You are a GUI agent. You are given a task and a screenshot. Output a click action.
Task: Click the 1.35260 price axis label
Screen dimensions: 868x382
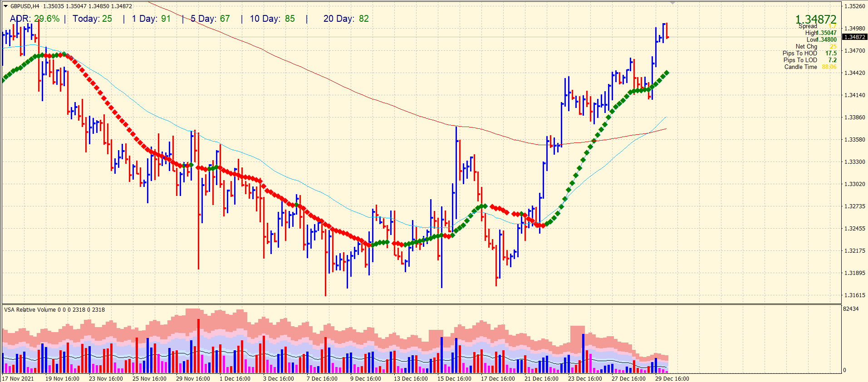click(x=855, y=6)
